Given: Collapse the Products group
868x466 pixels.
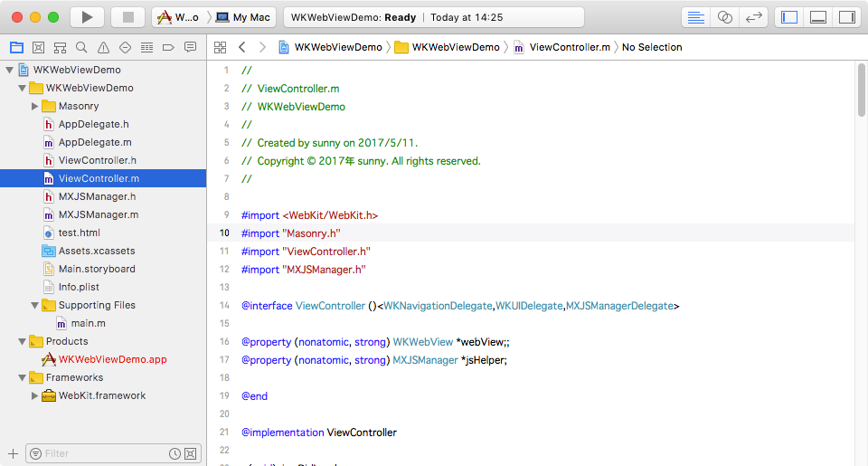Looking at the screenshot, I should tap(22, 341).
